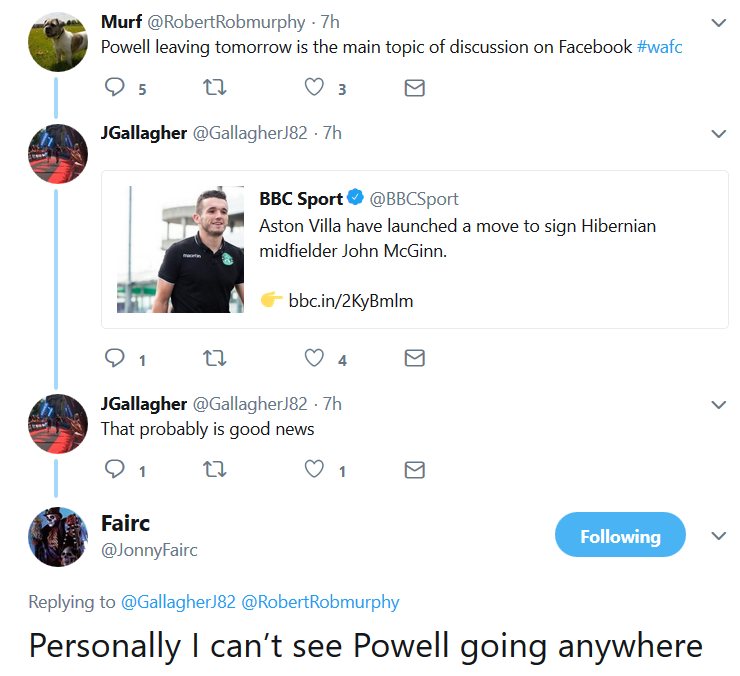Like the 'That probably is good news' tweet
Viewport: 740px width, 676px height.
(314, 469)
